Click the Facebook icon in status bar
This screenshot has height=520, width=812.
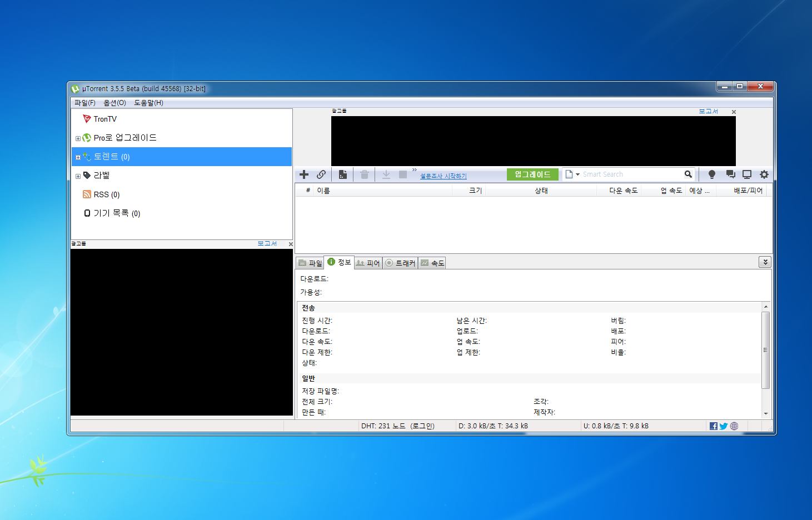(x=714, y=426)
